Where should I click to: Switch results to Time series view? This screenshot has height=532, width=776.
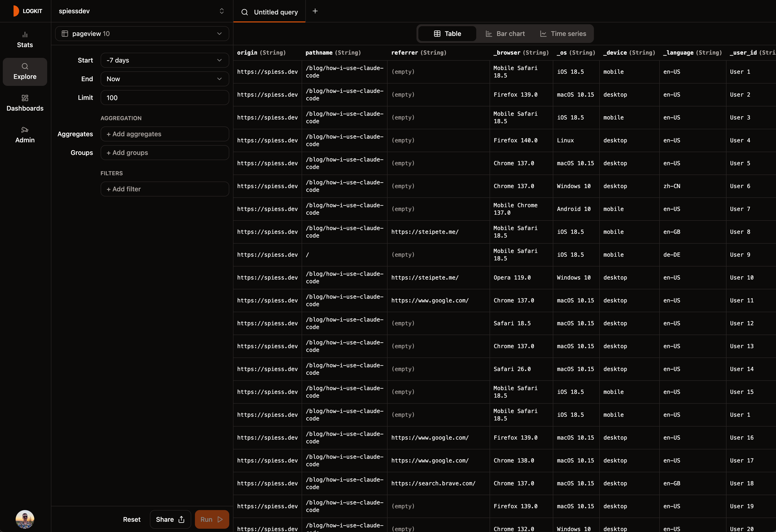coord(563,33)
